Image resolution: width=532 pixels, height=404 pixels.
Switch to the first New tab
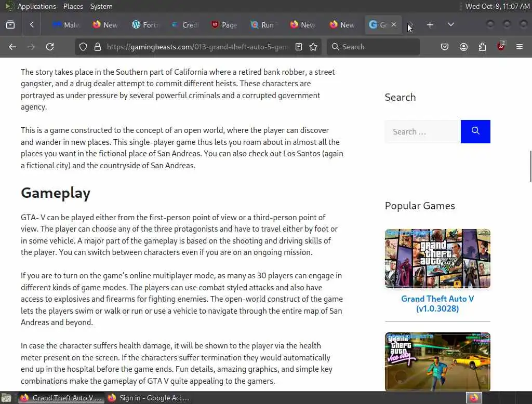coord(105,25)
